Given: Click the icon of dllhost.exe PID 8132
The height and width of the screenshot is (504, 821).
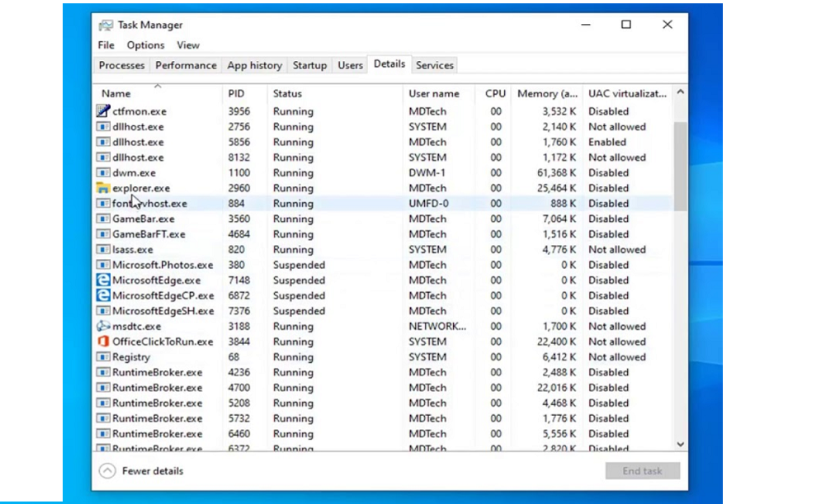Looking at the screenshot, I should (103, 157).
